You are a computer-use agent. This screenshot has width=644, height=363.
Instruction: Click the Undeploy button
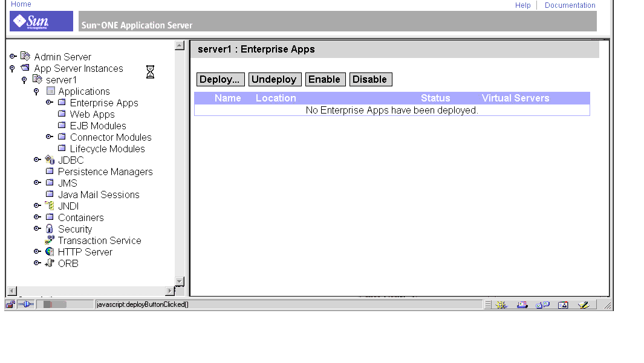[x=275, y=79]
